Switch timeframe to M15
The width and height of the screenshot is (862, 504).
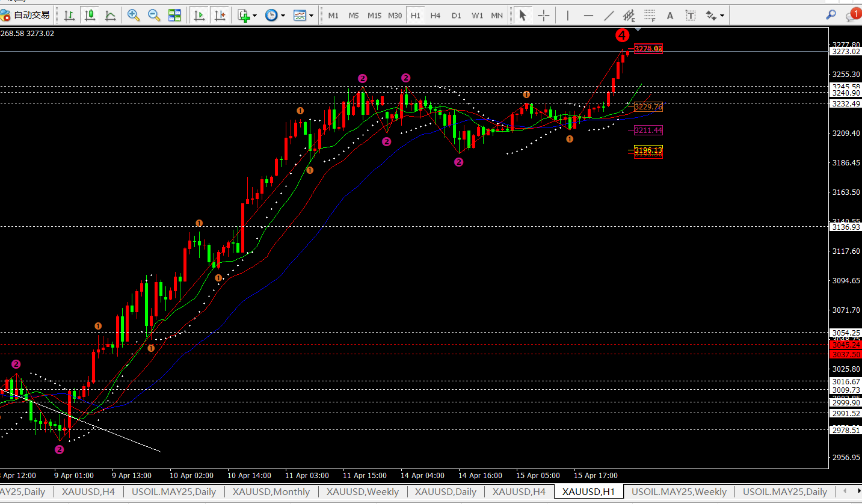374,15
